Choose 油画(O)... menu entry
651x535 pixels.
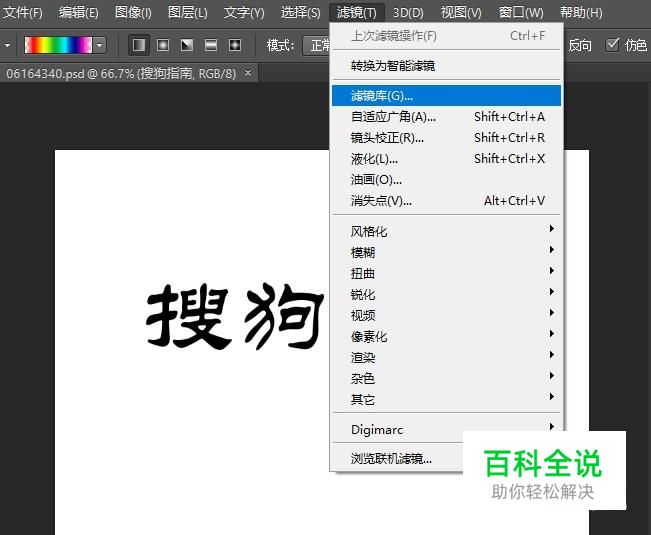click(446, 180)
